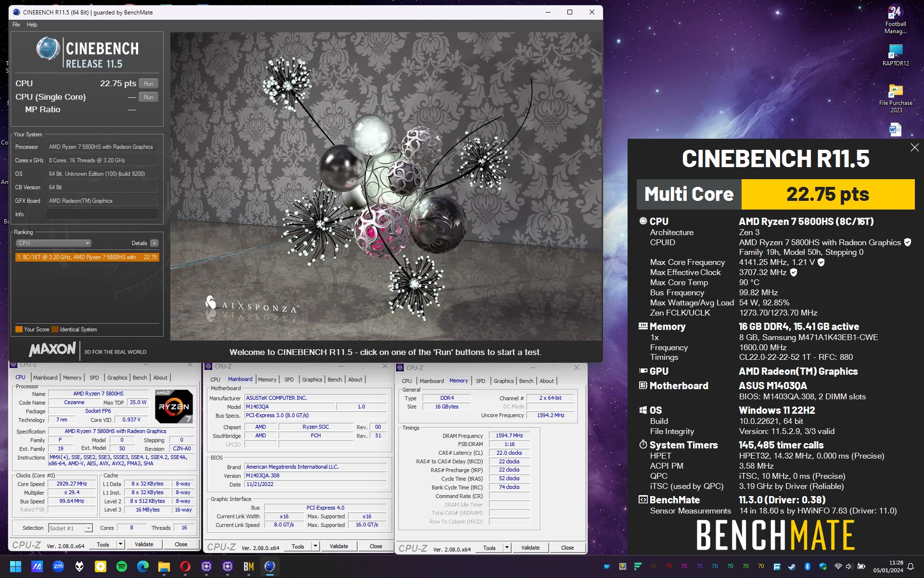Open Spotify from the taskbar
The height and width of the screenshot is (578, 924).
coord(122,566)
